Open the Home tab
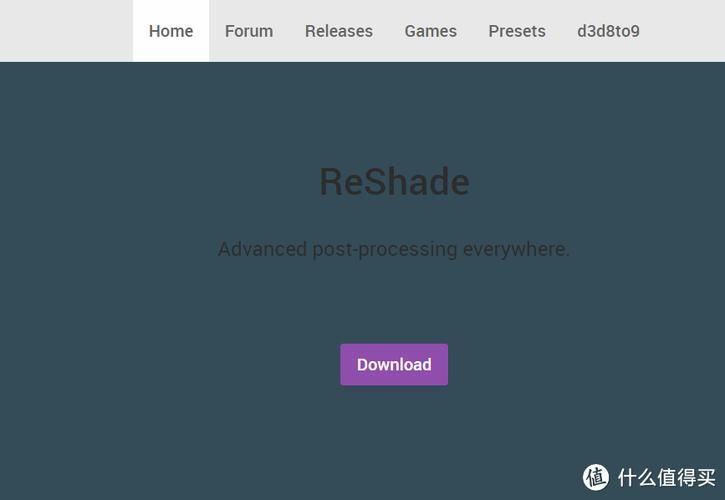This screenshot has height=500, width=725. click(x=171, y=31)
